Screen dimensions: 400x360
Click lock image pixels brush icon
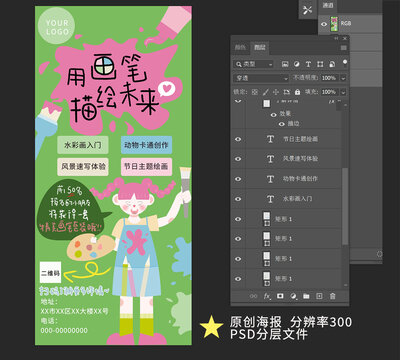(x=265, y=92)
